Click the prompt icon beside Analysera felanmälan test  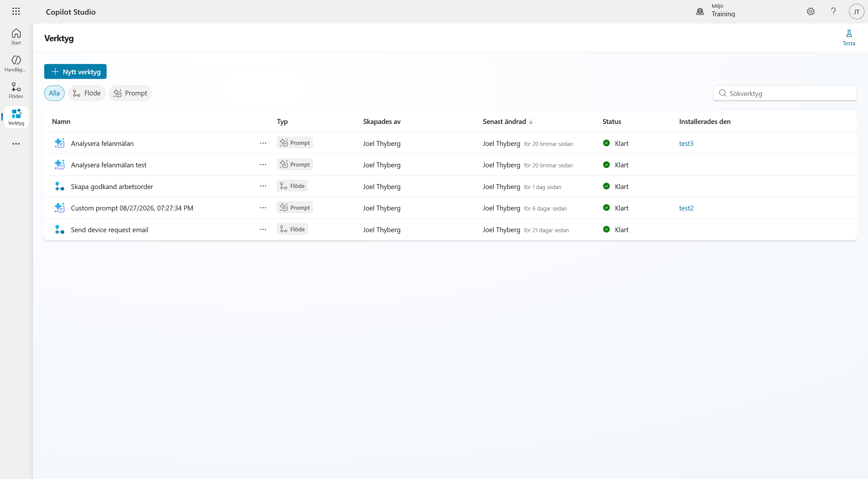(59, 165)
